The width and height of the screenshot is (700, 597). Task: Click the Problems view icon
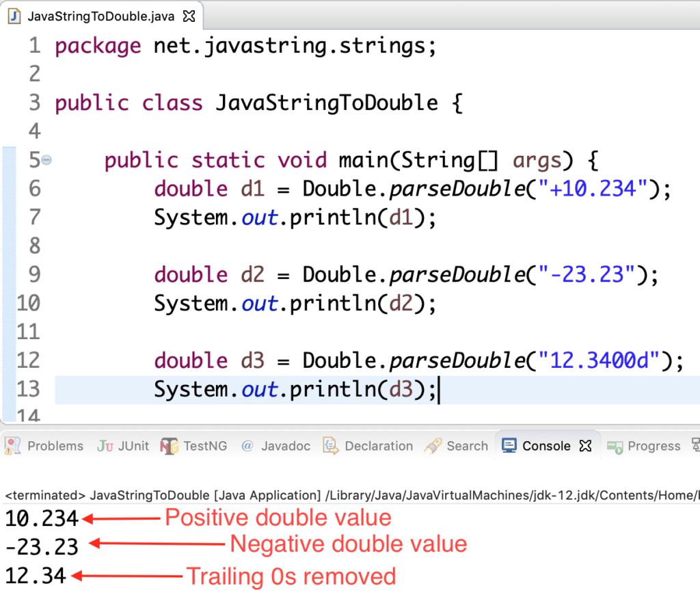coord(12,445)
